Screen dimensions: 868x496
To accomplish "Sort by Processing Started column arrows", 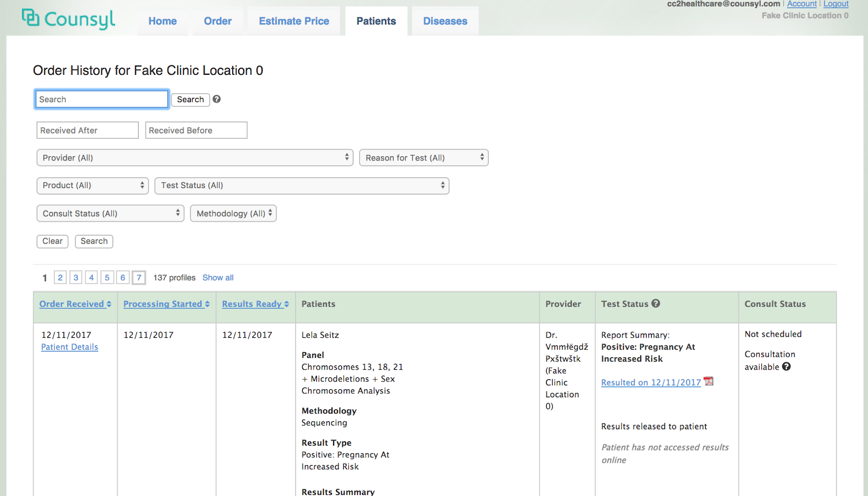I will [208, 304].
